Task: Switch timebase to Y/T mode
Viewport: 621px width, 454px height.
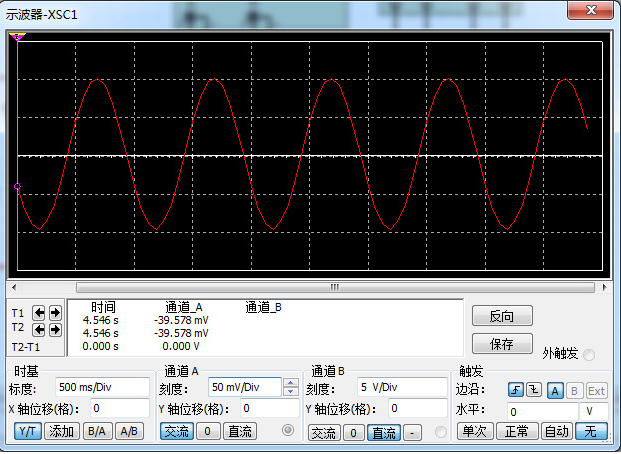Action: [x=27, y=432]
